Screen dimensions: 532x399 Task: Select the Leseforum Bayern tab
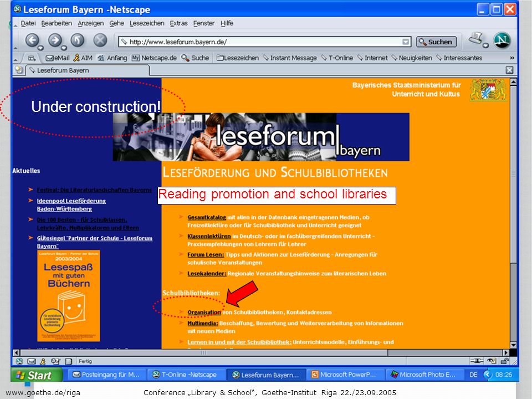(x=88, y=70)
